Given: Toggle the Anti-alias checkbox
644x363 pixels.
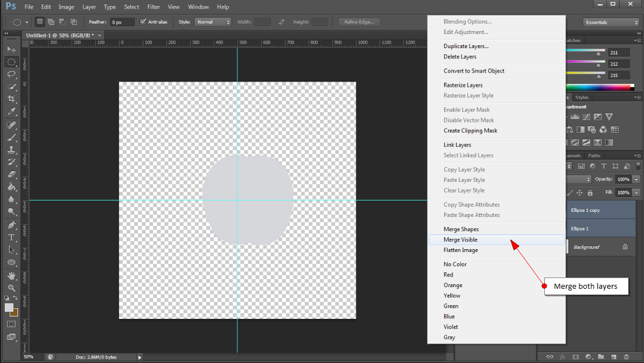Looking at the screenshot, I should 142,22.
